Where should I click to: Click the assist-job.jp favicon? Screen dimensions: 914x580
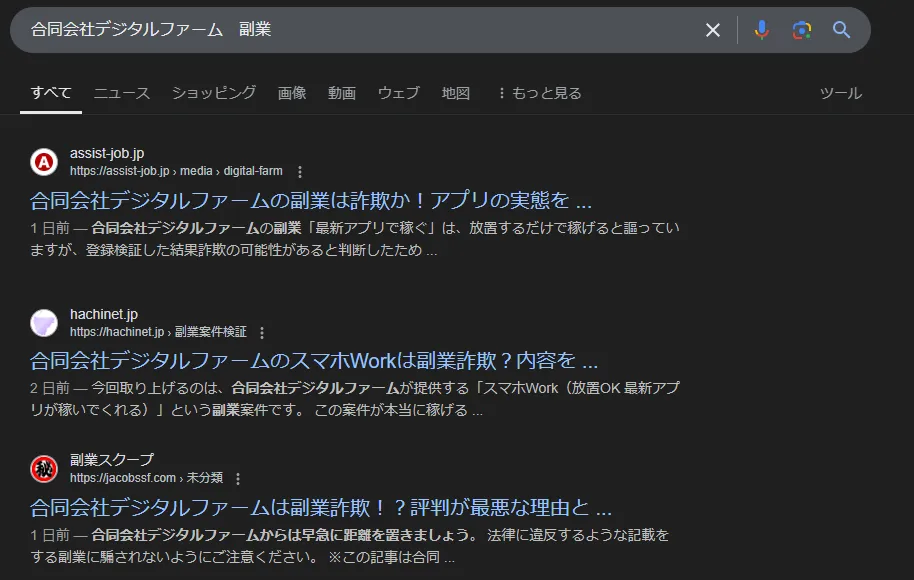pos(44,162)
